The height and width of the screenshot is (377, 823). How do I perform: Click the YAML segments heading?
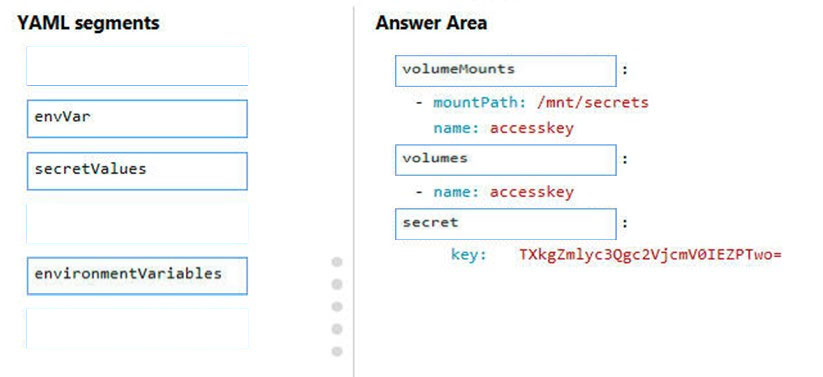coord(88,23)
